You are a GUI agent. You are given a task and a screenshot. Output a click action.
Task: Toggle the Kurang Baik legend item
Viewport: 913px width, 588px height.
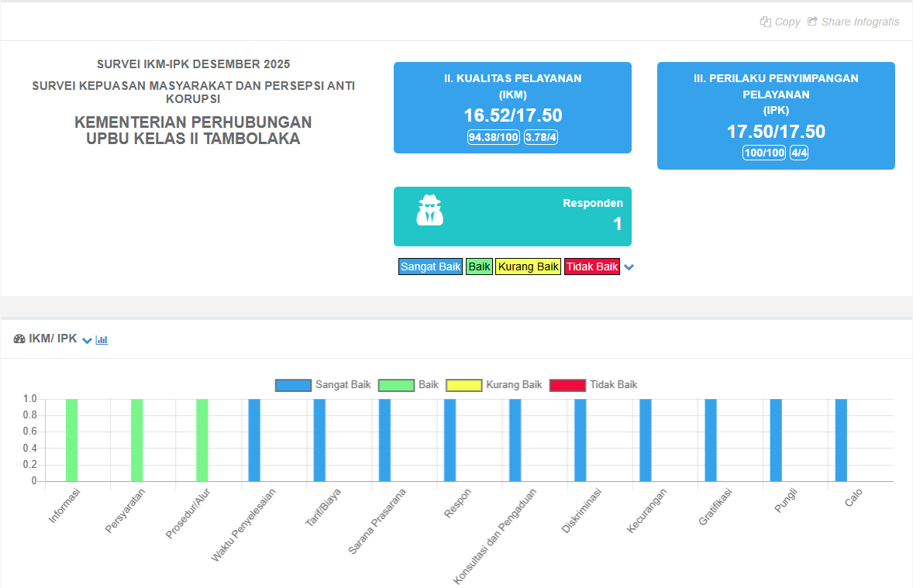click(x=514, y=384)
